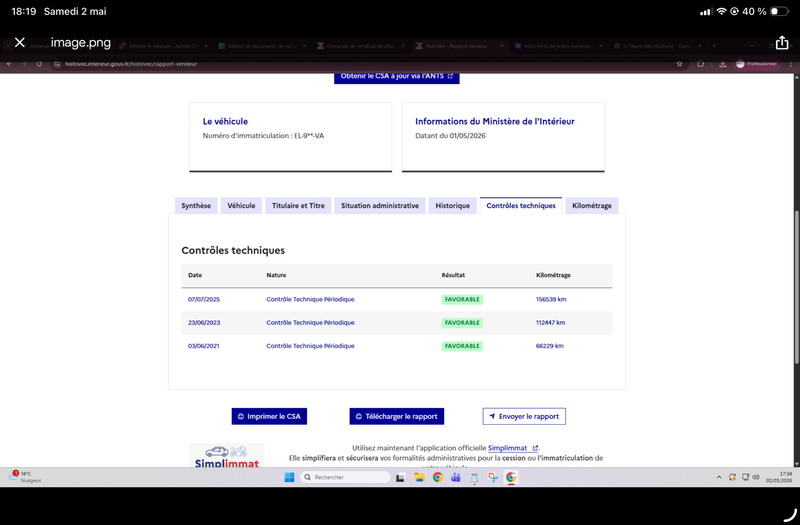
Task: Close the image.png preview
Action: [19, 42]
